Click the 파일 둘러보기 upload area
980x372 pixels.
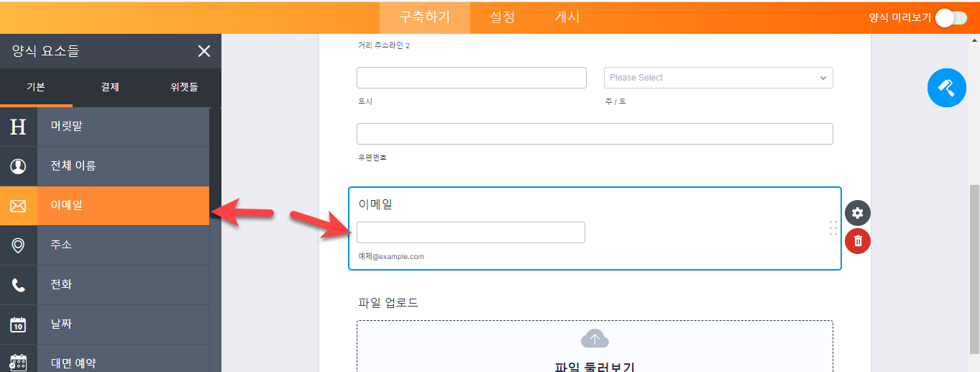click(x=595, y=347)
